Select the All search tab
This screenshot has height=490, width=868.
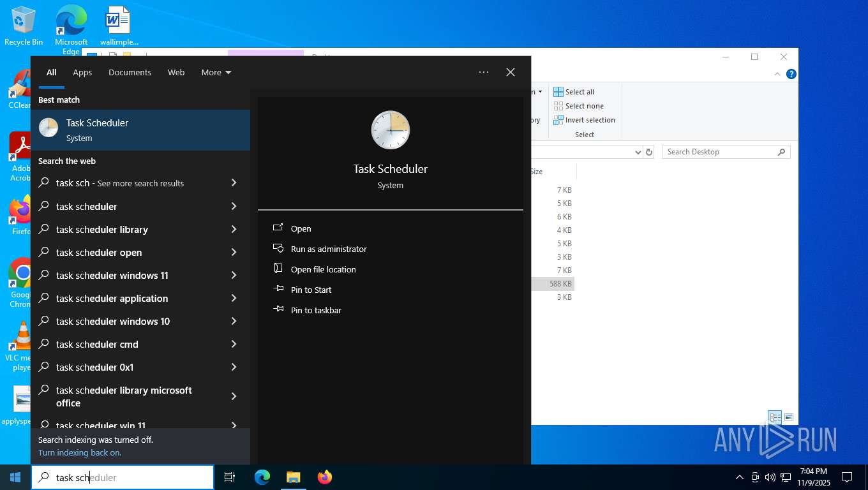pos(51,72)
